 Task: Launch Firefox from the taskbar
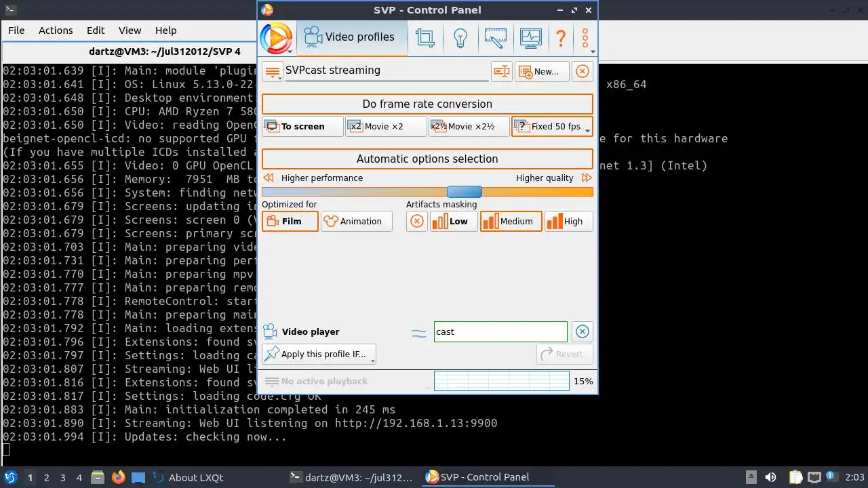click(118, 477)
